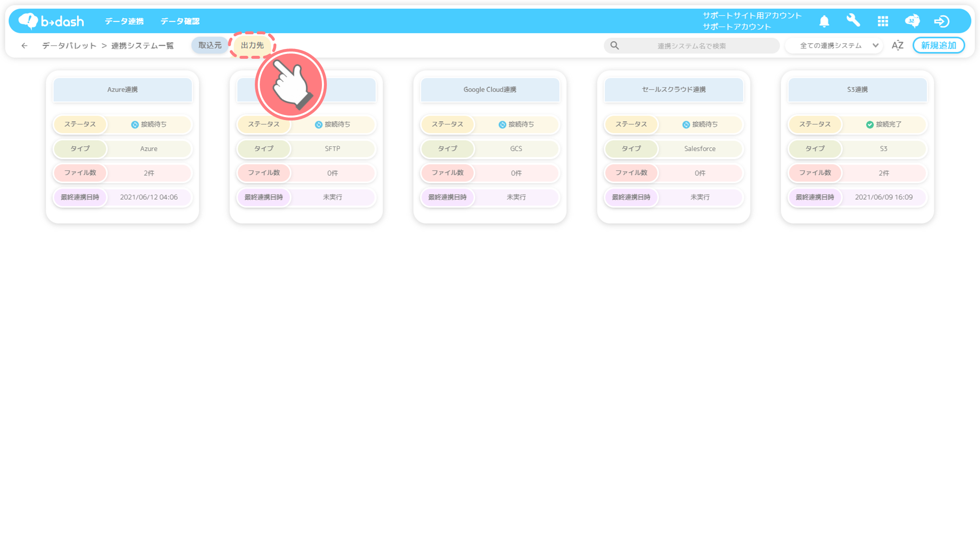Click Azure連携 ステータス label
Screen dimensions: 980x551
coord(80,124)
